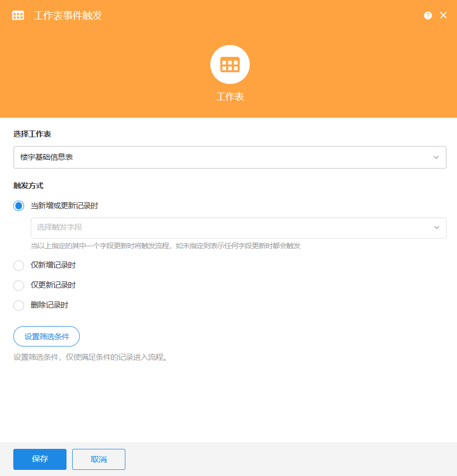Select the 当新增或更新记录时 radio button
This screenshot has height=476, width=457.
18,206
